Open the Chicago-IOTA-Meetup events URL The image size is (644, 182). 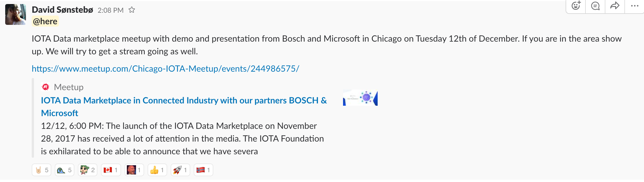165,69
